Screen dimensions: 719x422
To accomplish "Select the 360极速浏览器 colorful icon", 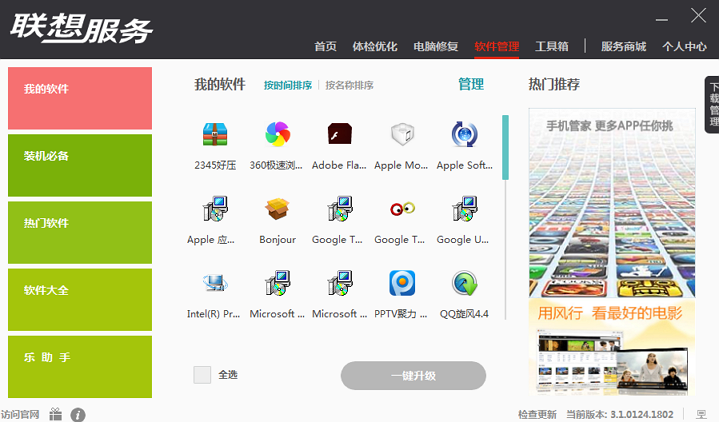I will (x=277, y=134).
